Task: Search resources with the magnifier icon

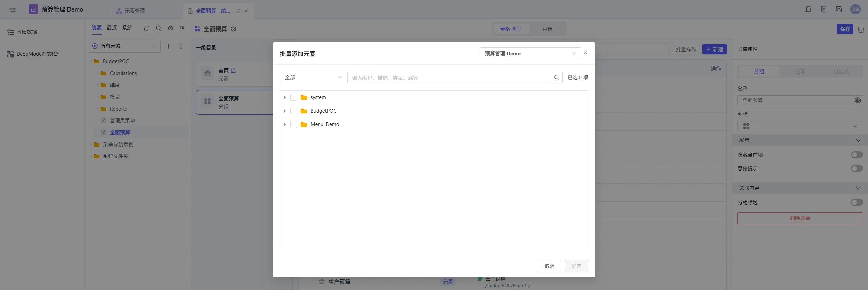Action: 158,28
